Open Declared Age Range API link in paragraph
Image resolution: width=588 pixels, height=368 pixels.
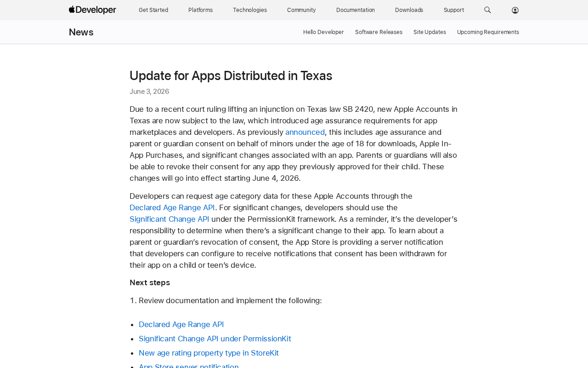[x=172, y=207]
